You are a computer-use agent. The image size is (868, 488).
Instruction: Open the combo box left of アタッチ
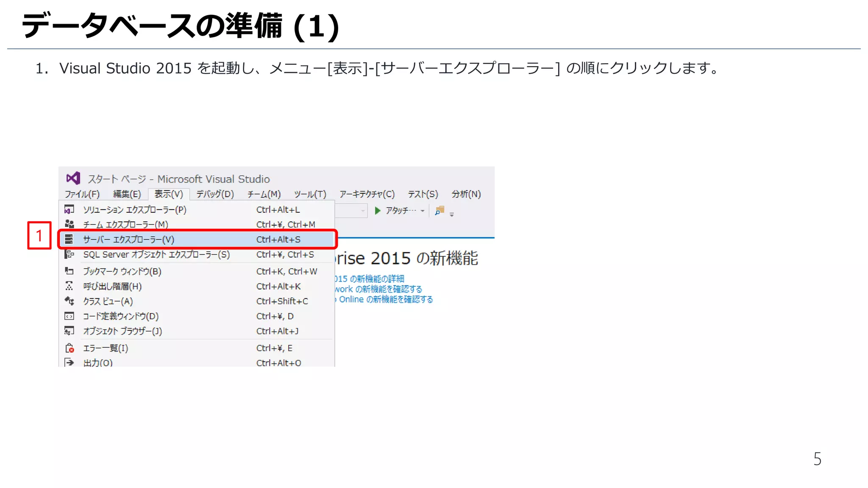point(351,211)
